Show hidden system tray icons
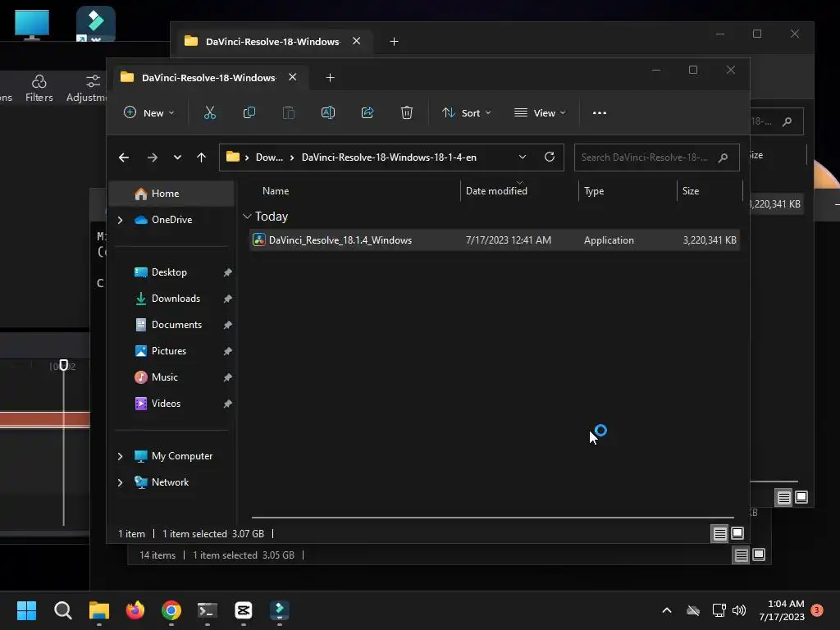 (x=666, y=610)
